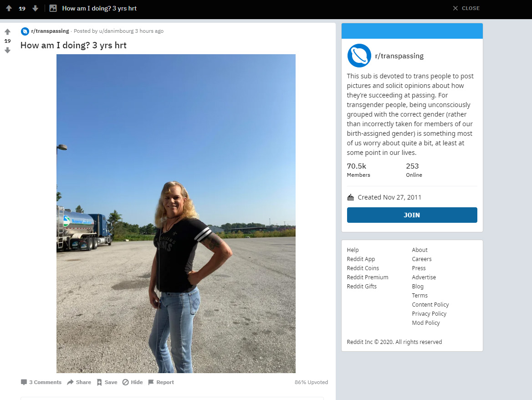Open u/danimbourg user profile
The image size is (532, 400).
[116, 31]
